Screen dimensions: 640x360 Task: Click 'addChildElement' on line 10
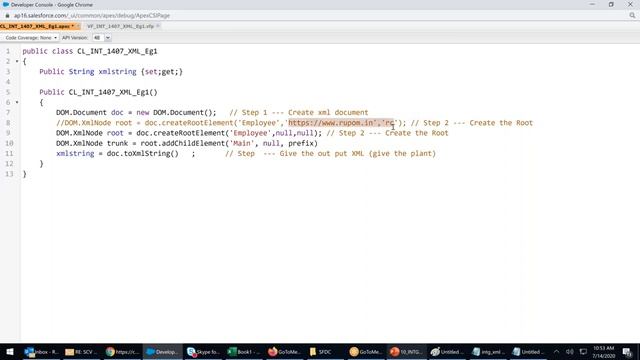click(x=193, y=143)
